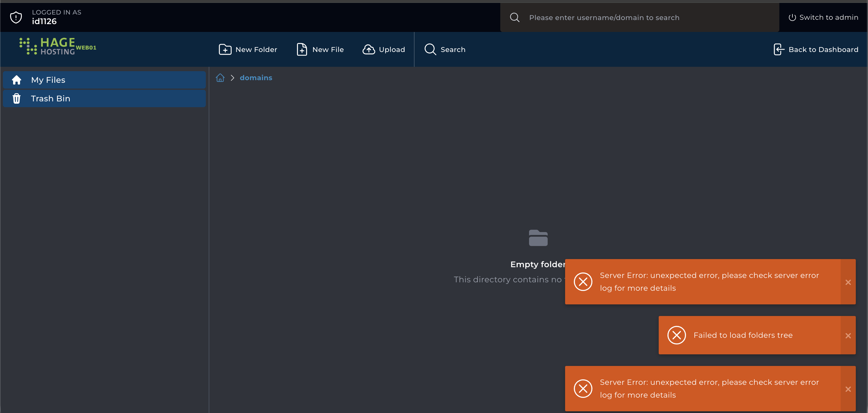Click the New Folder icon
Viewport: 868px width, 413px height.
tap(225, 49)
